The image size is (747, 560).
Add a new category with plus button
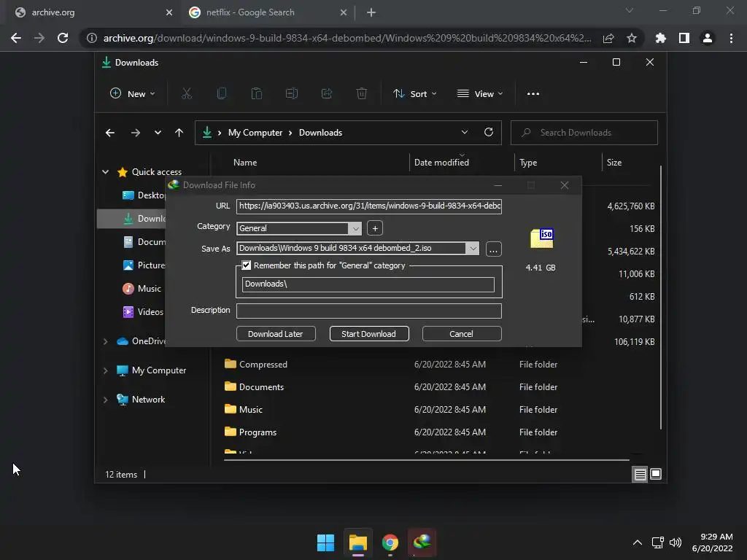click(x=375, y=228)
